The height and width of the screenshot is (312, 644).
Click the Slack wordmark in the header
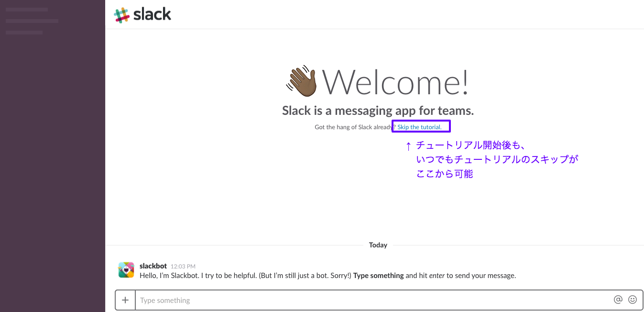[x=152, y=14]
